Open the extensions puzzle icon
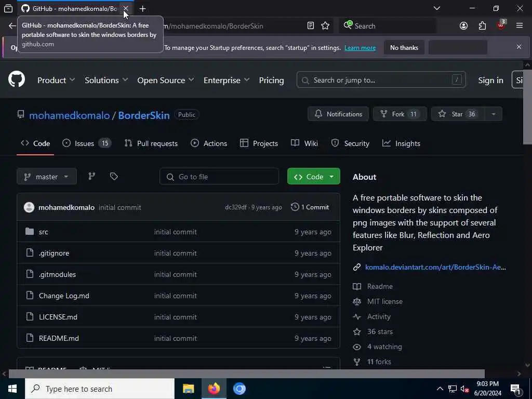The image size is (532, 399). pyautogui.click(x=482, y=26)
